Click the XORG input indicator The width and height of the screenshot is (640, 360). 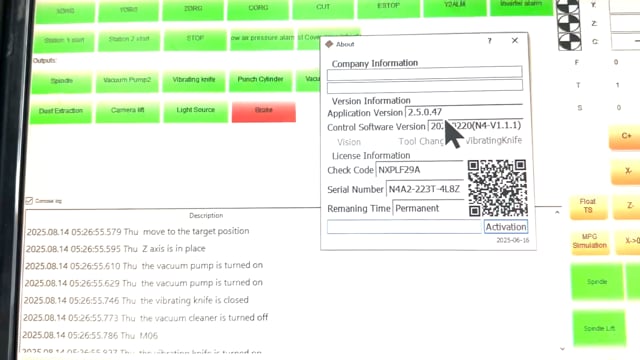65,11
